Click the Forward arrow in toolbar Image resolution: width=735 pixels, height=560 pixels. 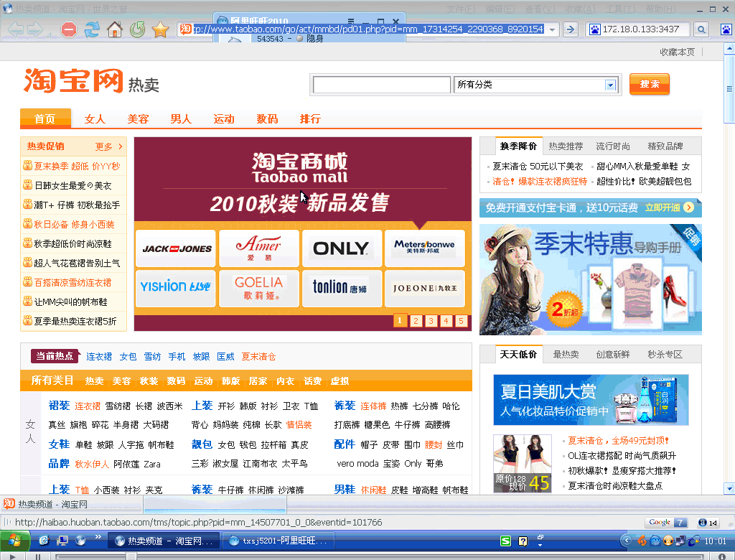click(x=37, y=29)
